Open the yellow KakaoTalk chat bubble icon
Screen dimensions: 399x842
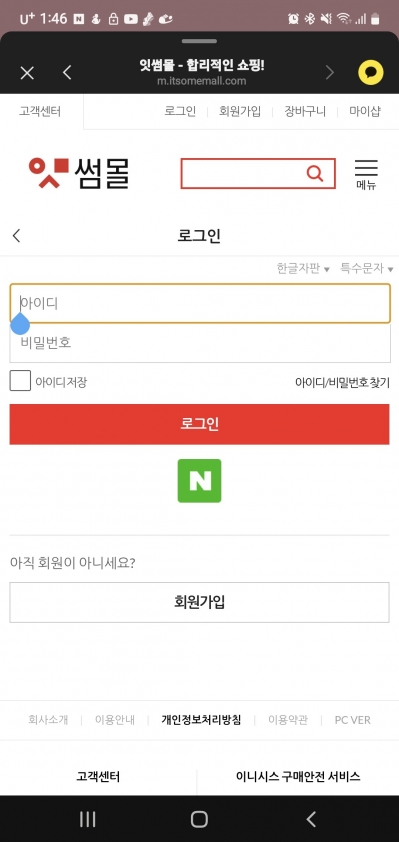click(x=371, y=72)
